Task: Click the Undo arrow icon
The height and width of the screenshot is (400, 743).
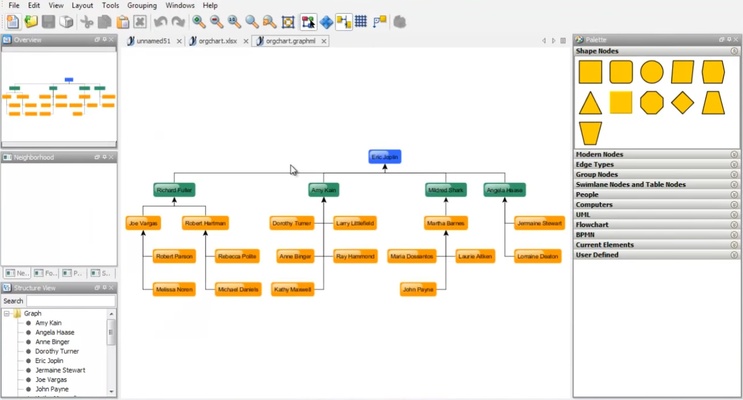Action: (x=161, y=22)
